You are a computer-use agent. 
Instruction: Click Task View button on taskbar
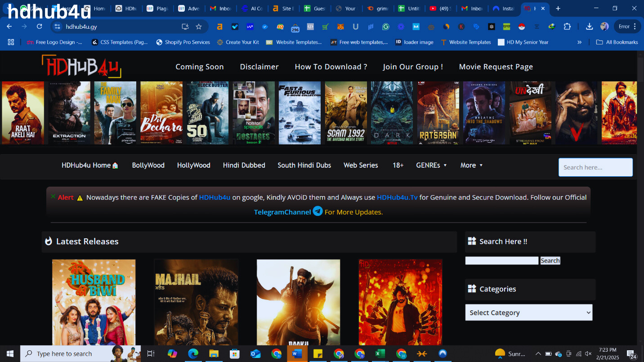151,354
